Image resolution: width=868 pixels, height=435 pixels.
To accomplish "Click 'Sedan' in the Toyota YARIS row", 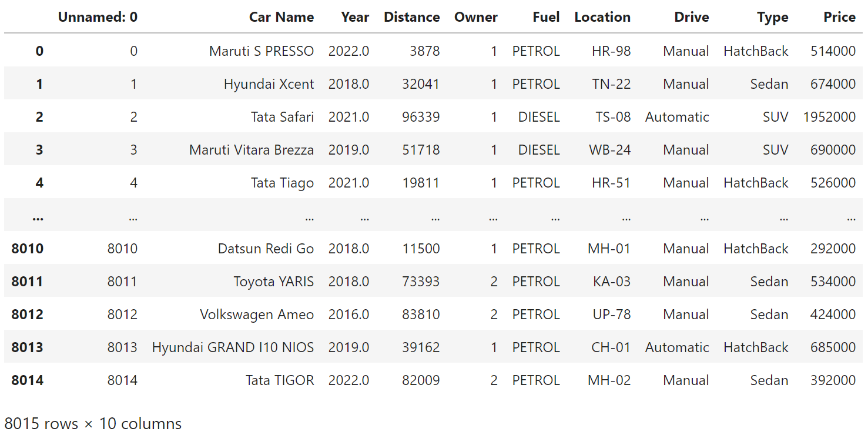I will coord(769,282).
